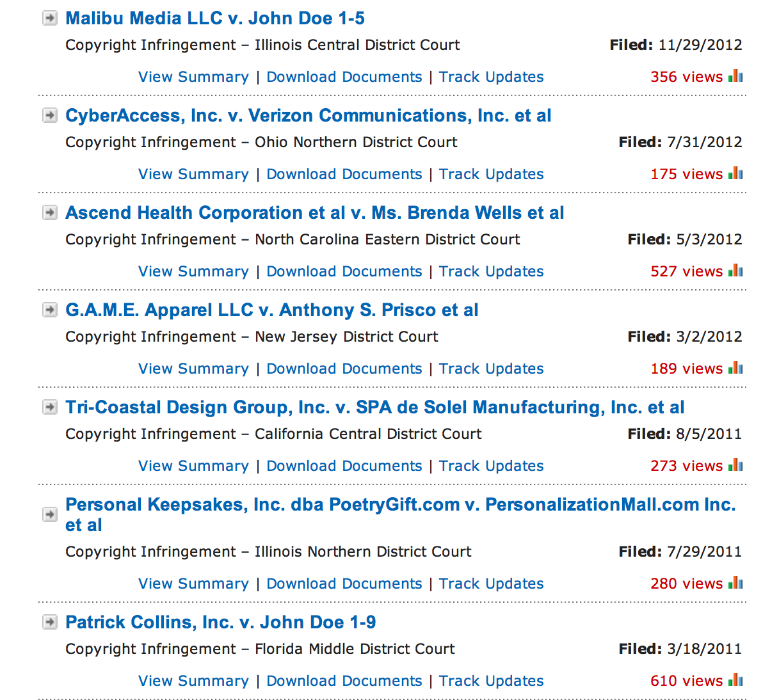Click the 610 views count link
This screenshot has height=700, width=763.
point(686,681)
